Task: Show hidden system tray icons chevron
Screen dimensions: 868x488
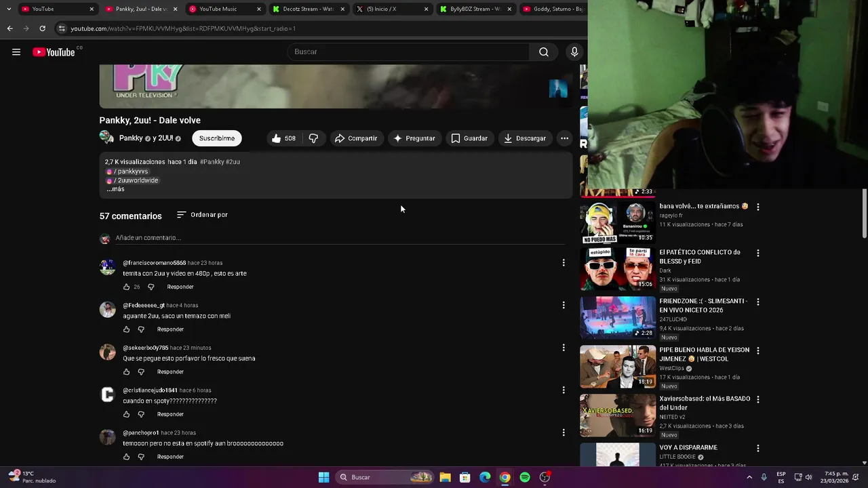Action: [x=749, y=477]
